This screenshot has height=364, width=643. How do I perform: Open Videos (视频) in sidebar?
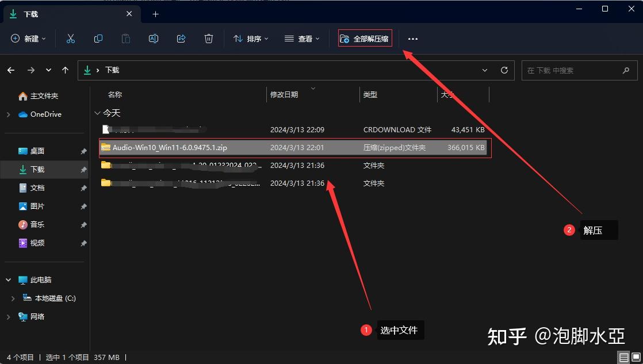[32, 243]
